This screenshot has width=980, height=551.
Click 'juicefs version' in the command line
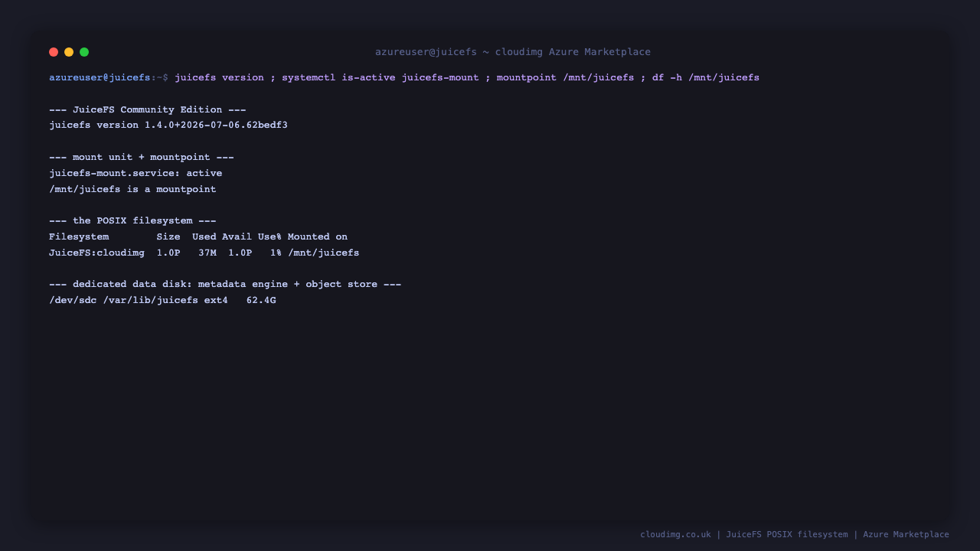point(219,77)
